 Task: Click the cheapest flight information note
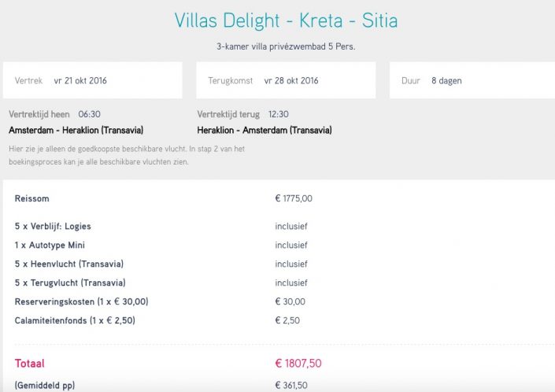click(x=127, y=155)
